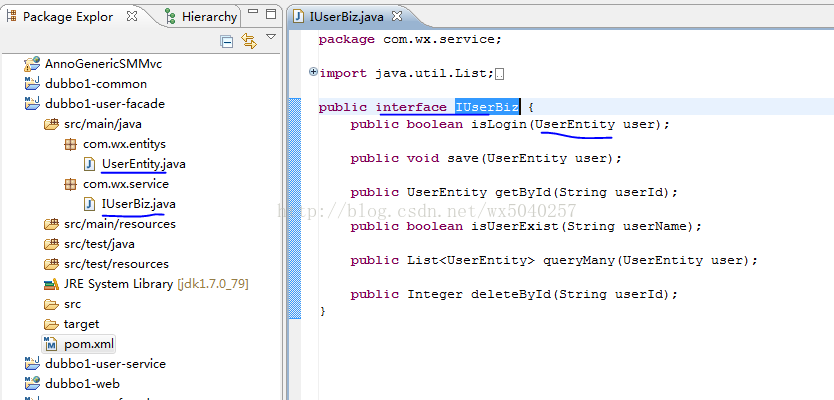Close the Package Explorer tab
Screen dimensions: 834x400
point(131,16)
